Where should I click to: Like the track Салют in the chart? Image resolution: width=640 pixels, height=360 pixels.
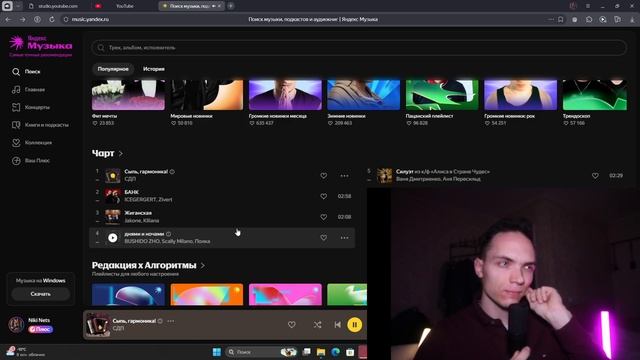point(595,176)
